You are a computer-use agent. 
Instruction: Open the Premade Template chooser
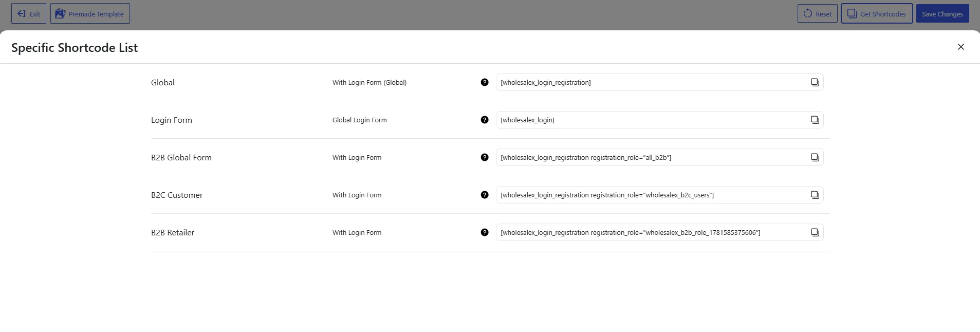click(90, 13)
